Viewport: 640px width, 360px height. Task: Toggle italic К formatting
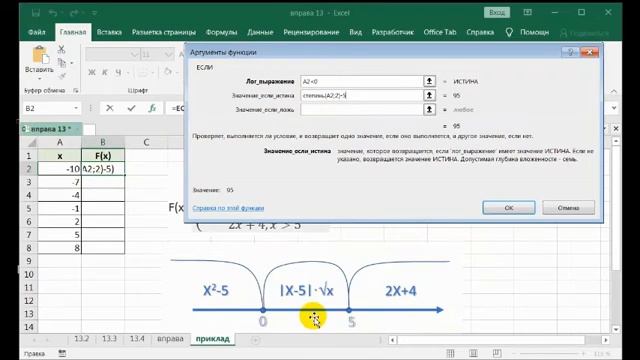pos(104,72)
